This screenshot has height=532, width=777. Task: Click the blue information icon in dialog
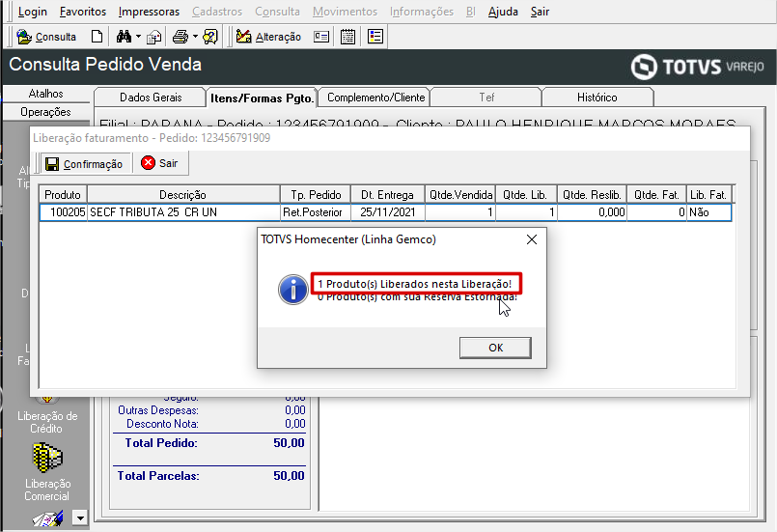click(293, 290)
